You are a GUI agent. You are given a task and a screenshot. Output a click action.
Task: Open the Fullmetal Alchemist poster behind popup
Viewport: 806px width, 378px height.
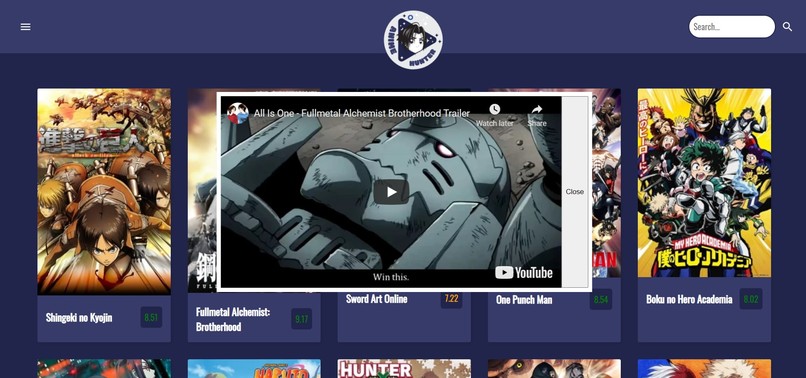point(202,190)
